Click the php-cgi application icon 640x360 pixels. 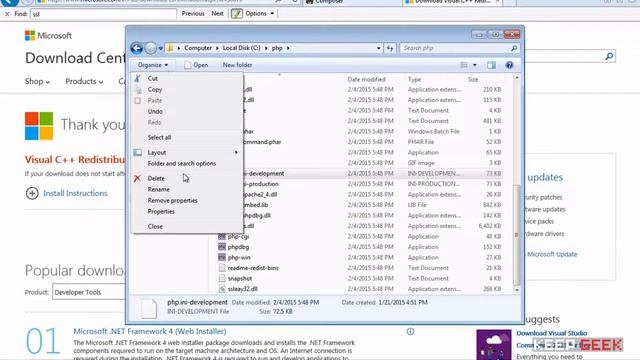point(222,236)
